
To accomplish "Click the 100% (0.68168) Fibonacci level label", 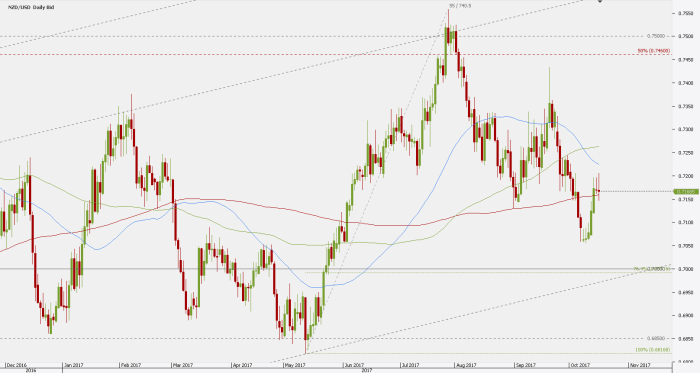I will (x=653, y=350).
